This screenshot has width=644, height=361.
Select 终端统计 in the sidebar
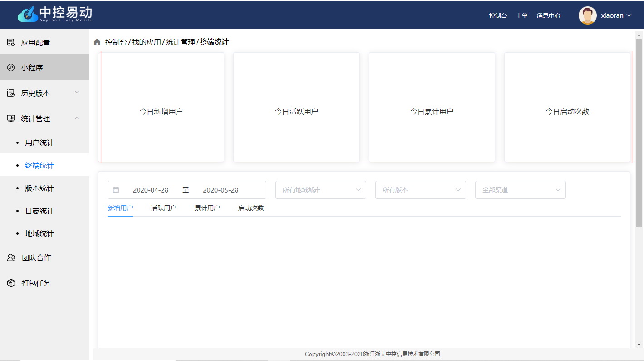point(44,165)
